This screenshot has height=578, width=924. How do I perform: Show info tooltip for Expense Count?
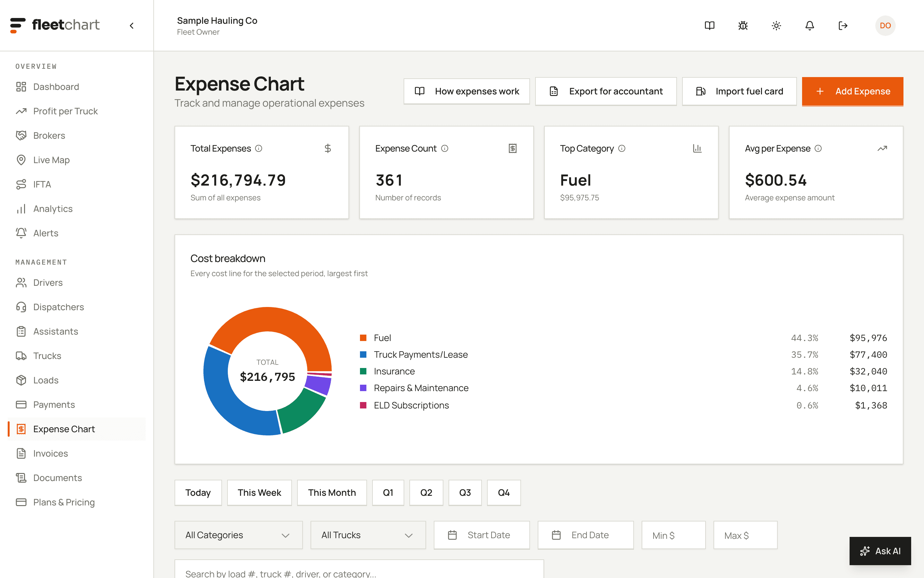(445, 148)
